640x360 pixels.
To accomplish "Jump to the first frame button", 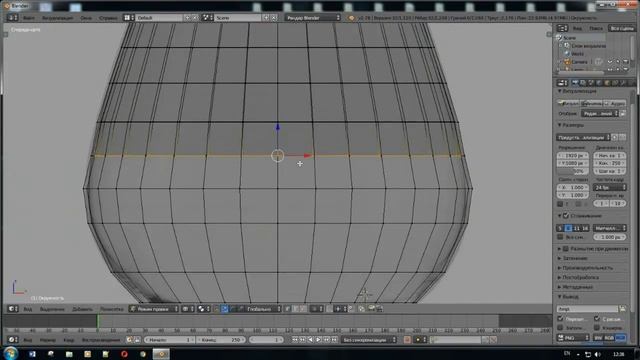I will 295,340.
